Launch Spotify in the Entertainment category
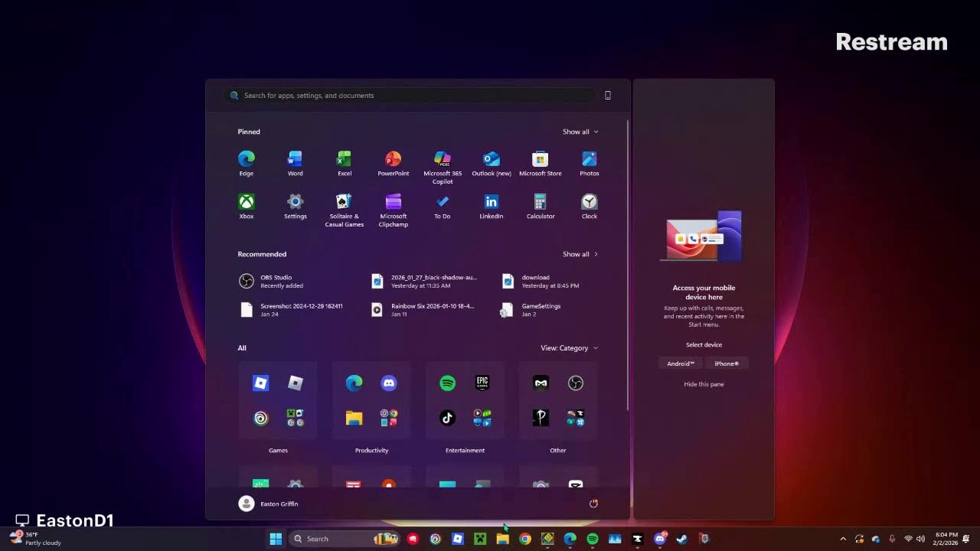The width and height of the screenshot is (980, 551). pyautogui.click(x=448, y=383)
